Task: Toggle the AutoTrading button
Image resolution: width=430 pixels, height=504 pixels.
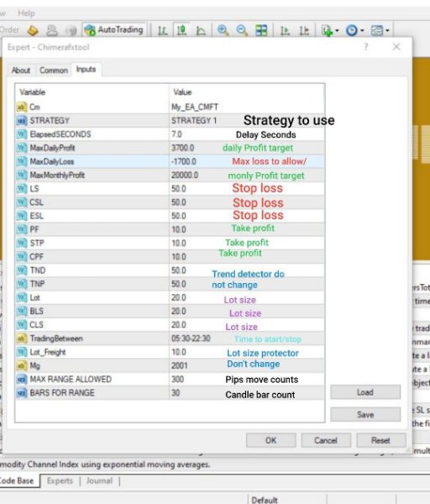Action: [114, 30]
